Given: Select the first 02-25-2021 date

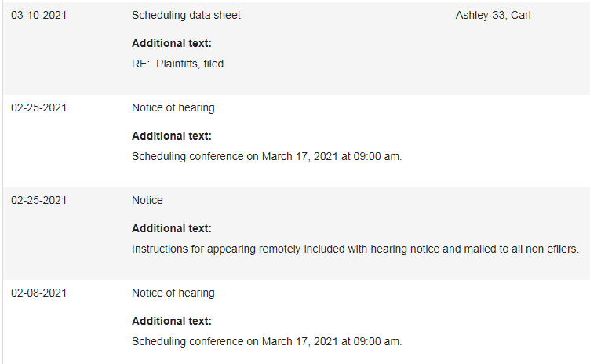Looking at the screenshot, I should click(38, 107).
